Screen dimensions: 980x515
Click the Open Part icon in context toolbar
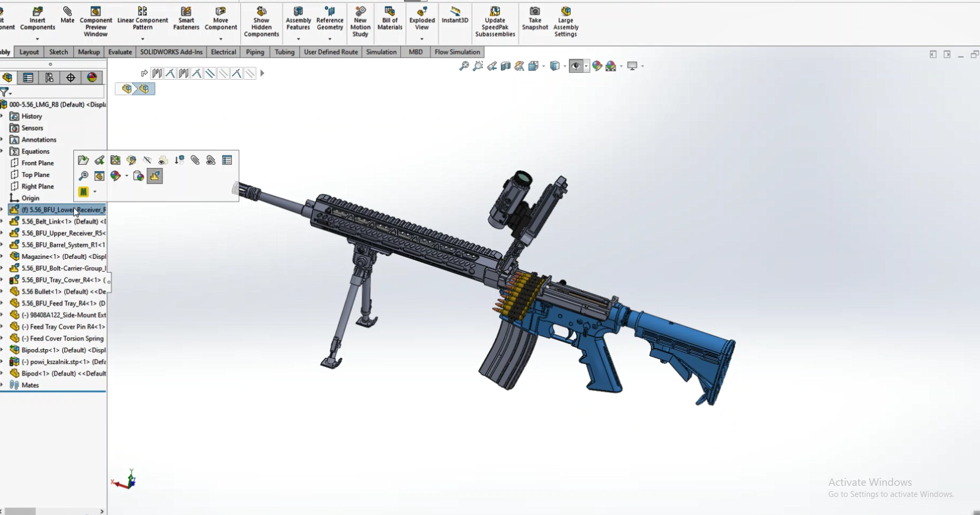83,160
